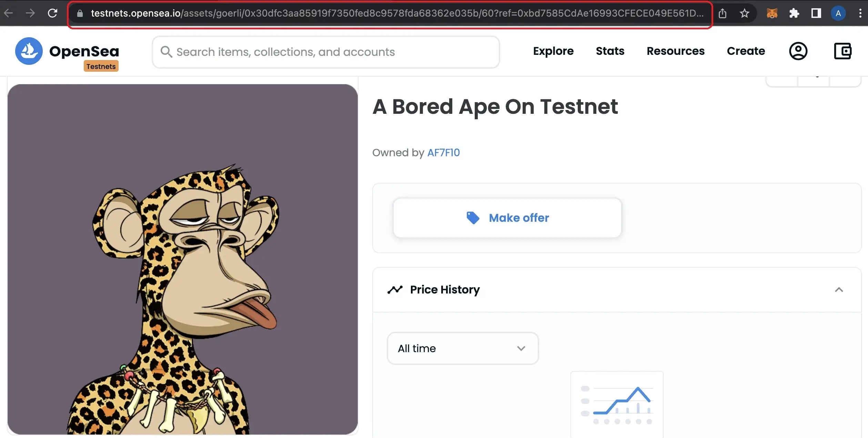
Task: Open the Resources menu
Action: (676, 51)
